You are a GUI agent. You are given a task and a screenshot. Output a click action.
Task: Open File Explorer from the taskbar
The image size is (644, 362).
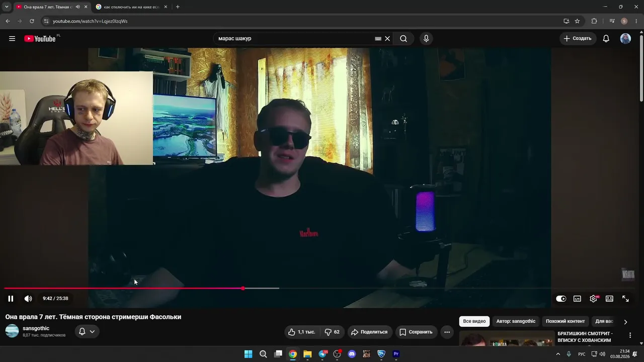(307, 354)
